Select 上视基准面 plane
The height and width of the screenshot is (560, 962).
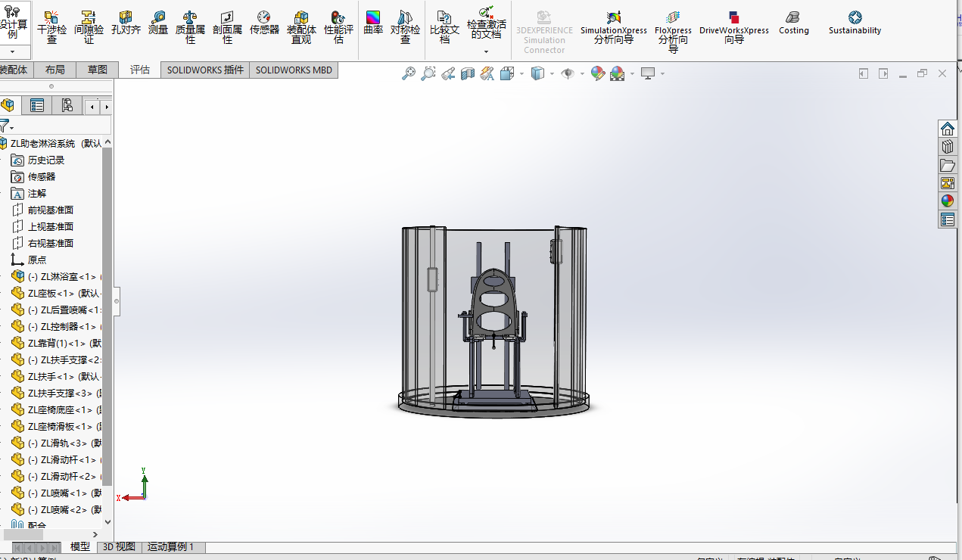(51, 227)
